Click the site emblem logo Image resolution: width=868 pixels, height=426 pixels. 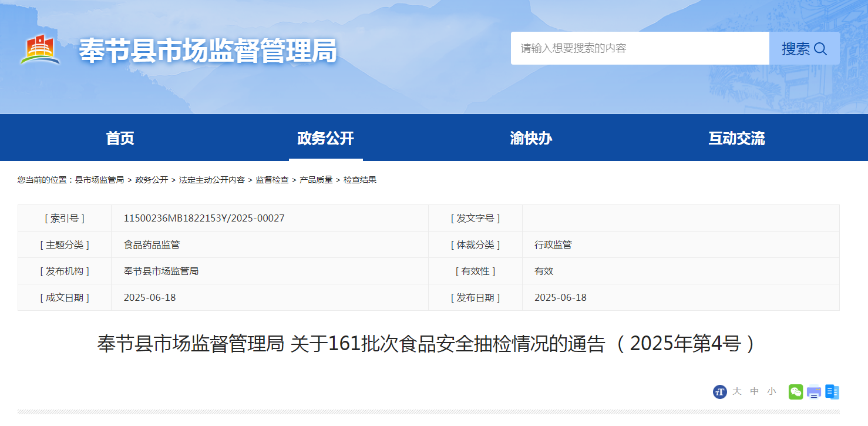40,51
